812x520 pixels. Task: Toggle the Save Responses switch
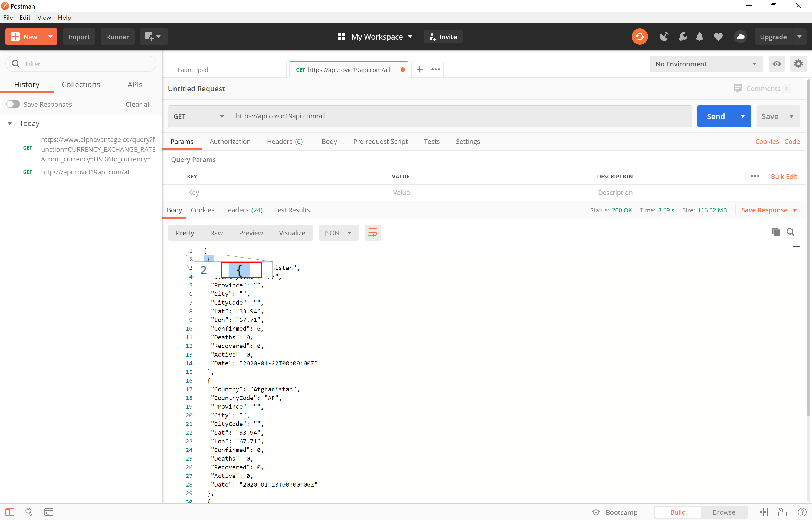14,104
